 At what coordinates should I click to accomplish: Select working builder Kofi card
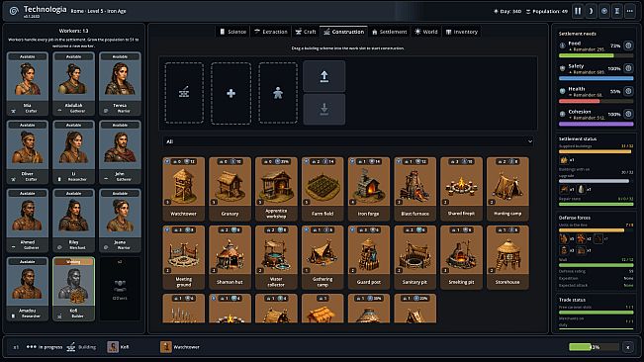tap(73, 289)
